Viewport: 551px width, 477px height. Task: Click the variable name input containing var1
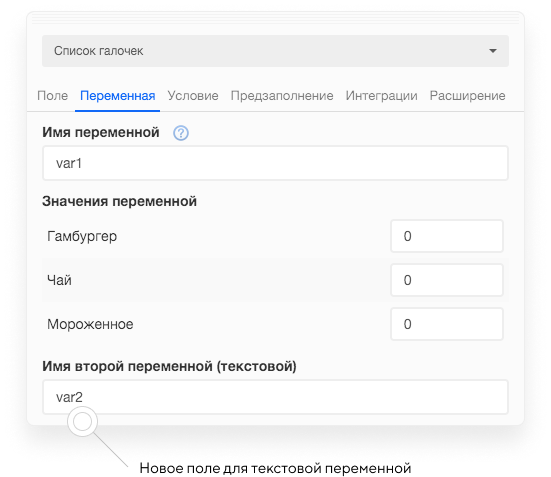click(x=275, y=163)
